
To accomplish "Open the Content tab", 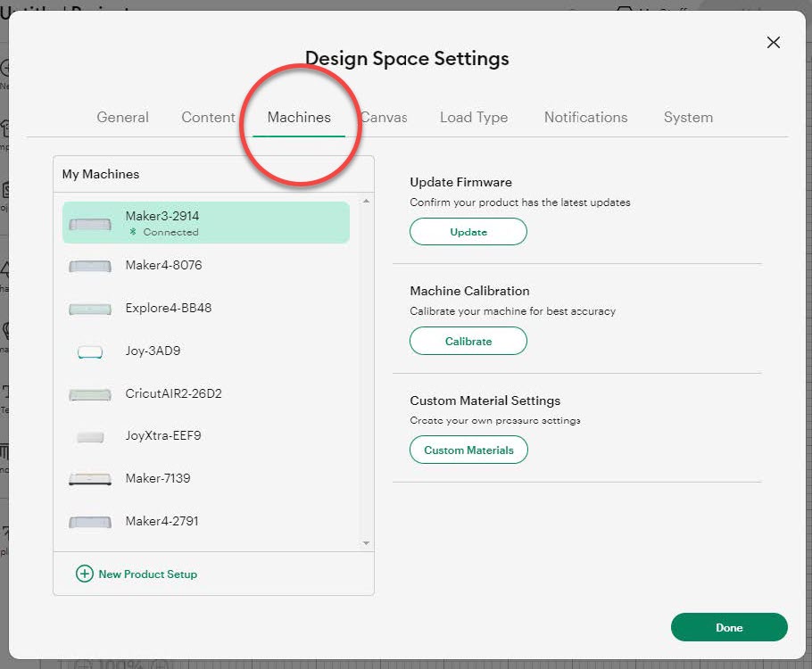I will (x=208, y=118).
